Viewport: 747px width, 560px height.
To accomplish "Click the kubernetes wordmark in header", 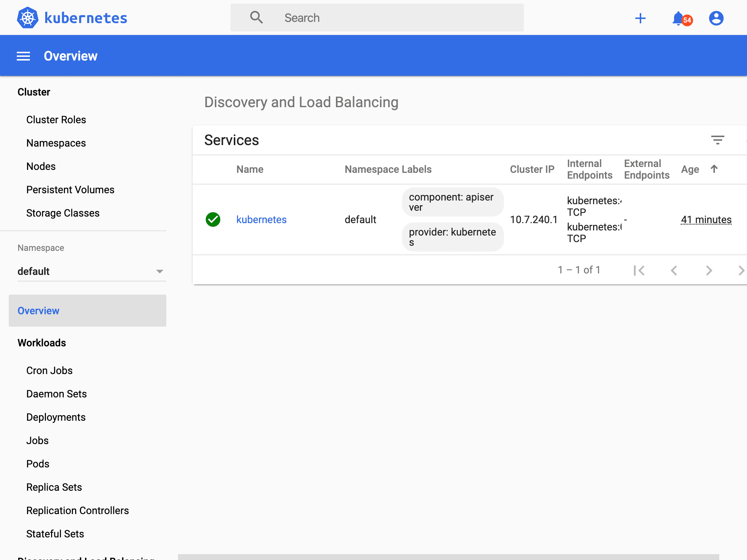I will point(86,18).
